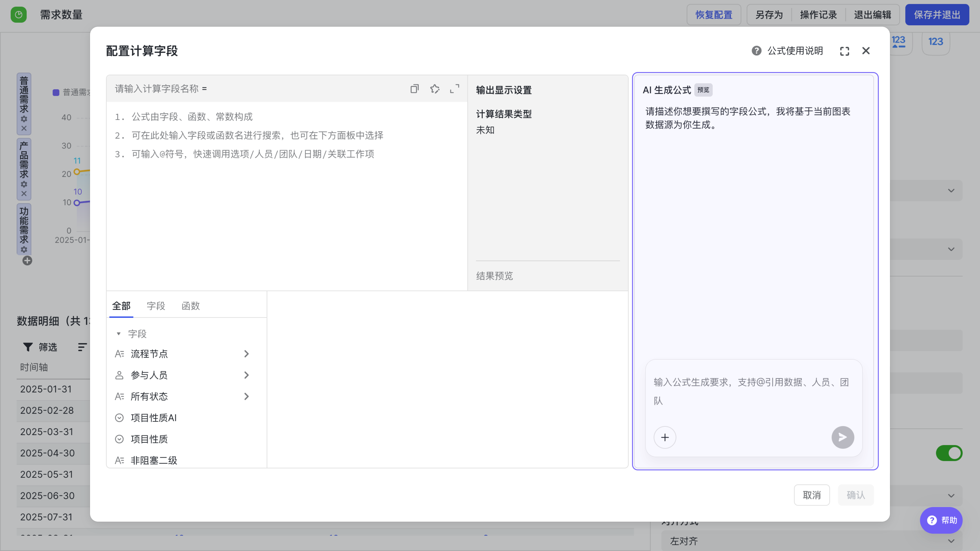
Task: Open settings gear for 功能需求 tag
Action: pos(24,250)
